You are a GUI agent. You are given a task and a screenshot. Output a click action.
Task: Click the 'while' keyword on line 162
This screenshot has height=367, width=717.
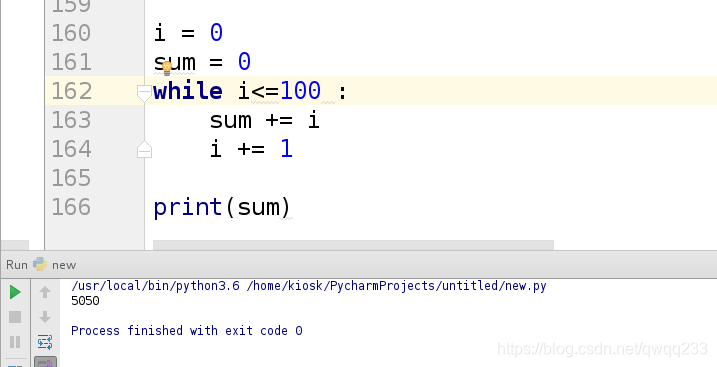click(x=188, y=91)
